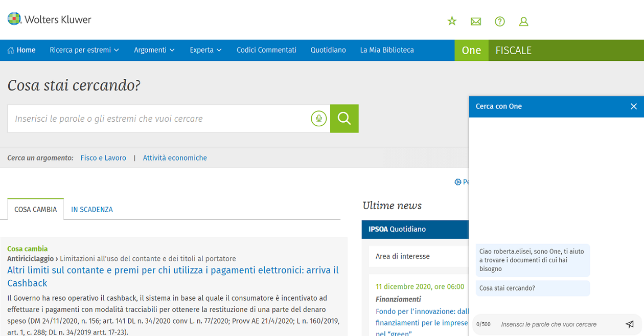
Task: Activate the microphone voice search icon
Action: click(x=318, y=119)
